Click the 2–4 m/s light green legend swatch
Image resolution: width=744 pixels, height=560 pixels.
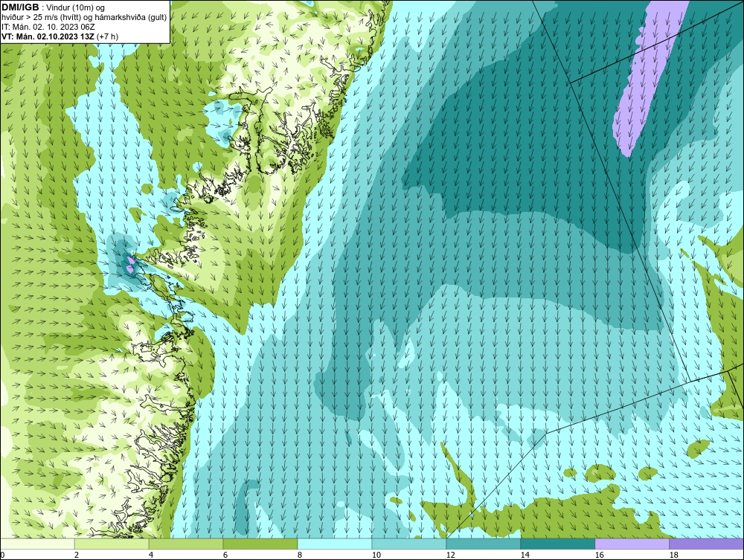coord(112,544)
